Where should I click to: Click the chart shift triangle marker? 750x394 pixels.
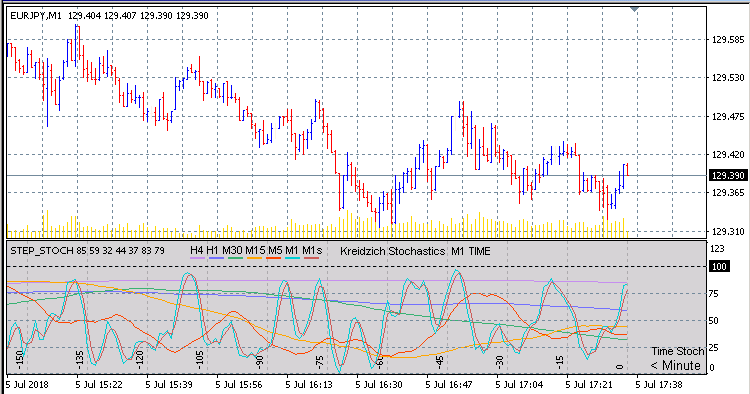pyautogui.click(x=634, y=9)
